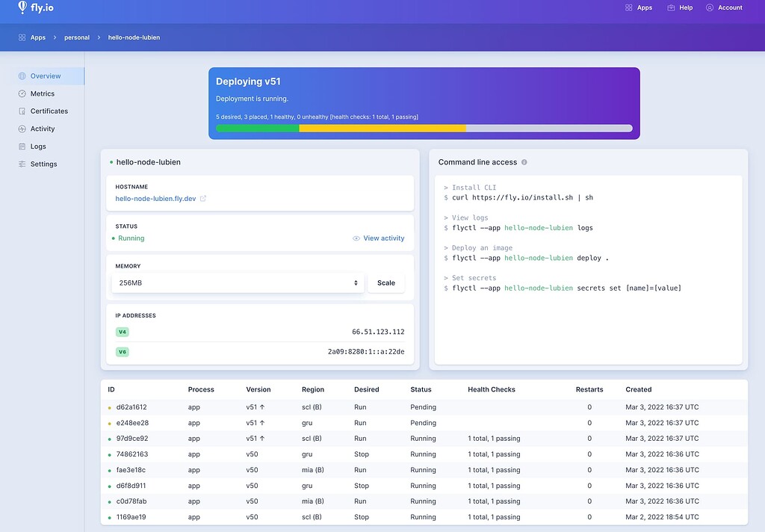The height and width of the screenshot is (532, 765).
Task: Click the fly.io balloon logo
Action: 23,7
